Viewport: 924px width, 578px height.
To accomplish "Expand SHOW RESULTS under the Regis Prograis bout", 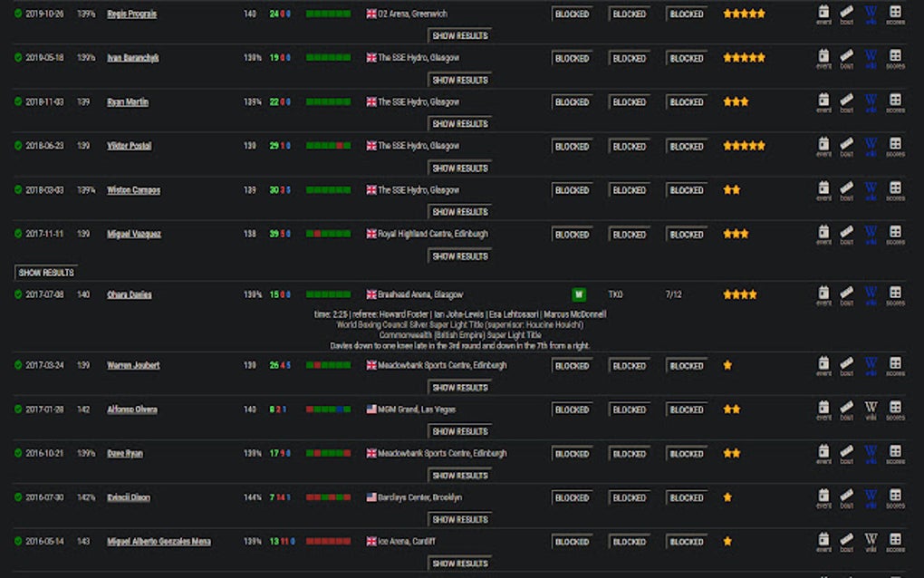I will pyautogui.click(x=459, y=34).
